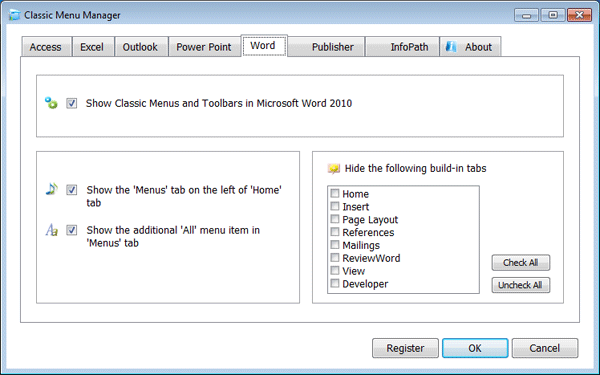
Task: Check the References checkbox
Action: point(335,232)
